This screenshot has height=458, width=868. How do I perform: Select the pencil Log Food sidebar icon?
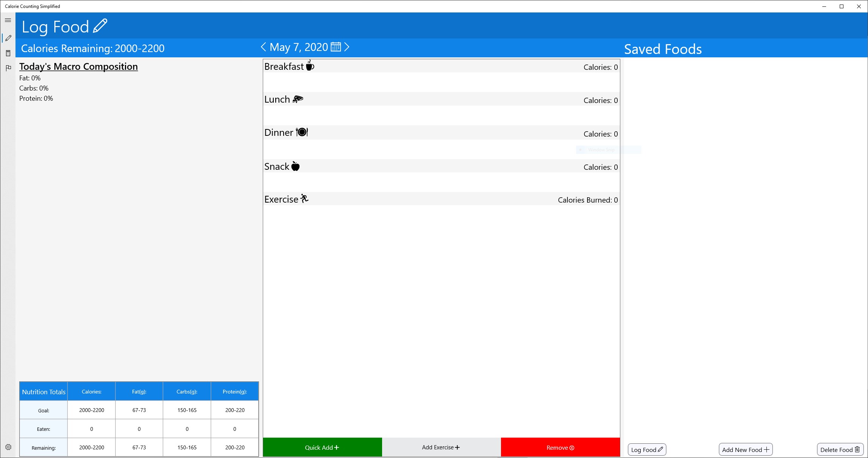tap(8, 38)
